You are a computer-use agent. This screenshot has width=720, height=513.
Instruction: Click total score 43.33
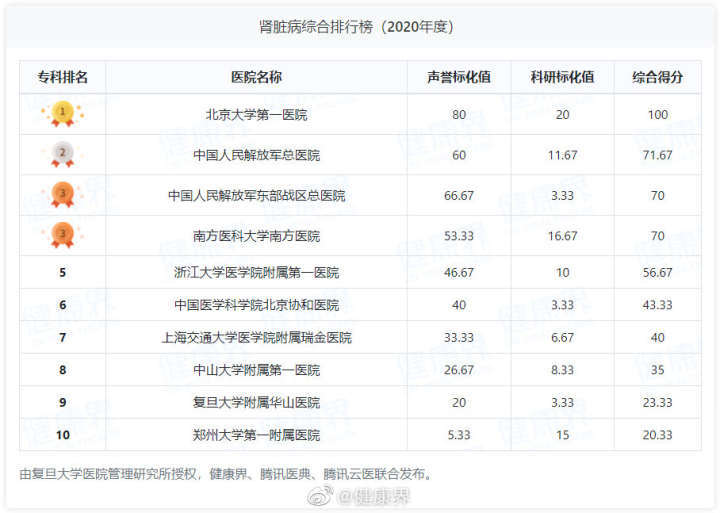(657, 305)
